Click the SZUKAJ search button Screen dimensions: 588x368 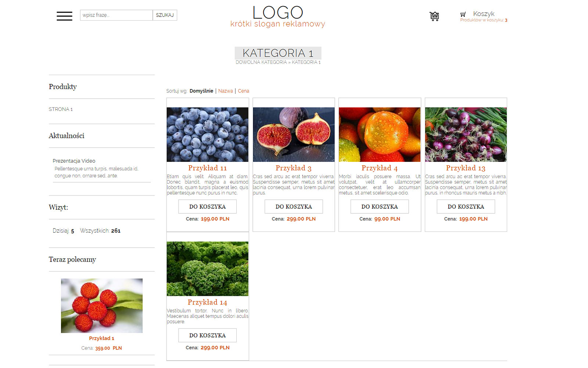coord(165,15)
